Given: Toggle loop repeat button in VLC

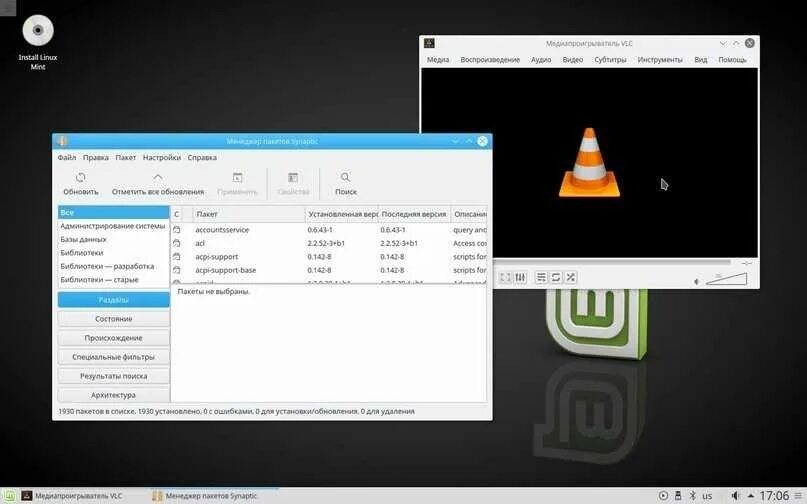Looking at the screenshot, I should [556, 277].
